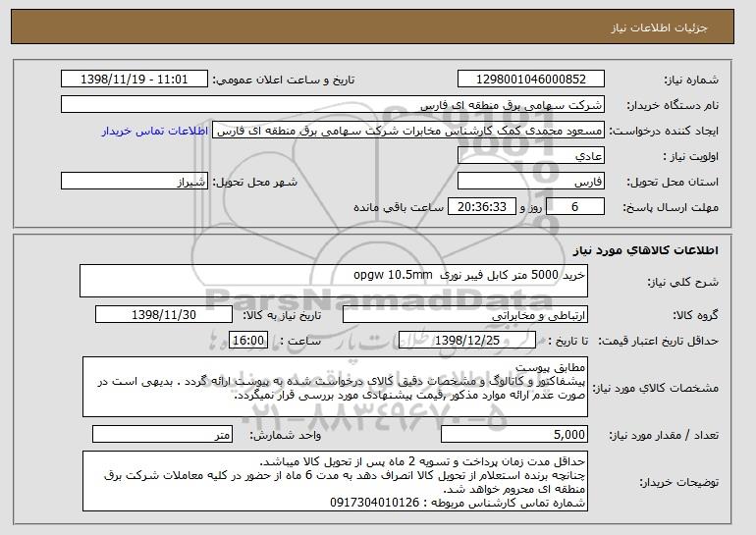Click the request creator field مسعود محمدی

(x=408, y=131)
